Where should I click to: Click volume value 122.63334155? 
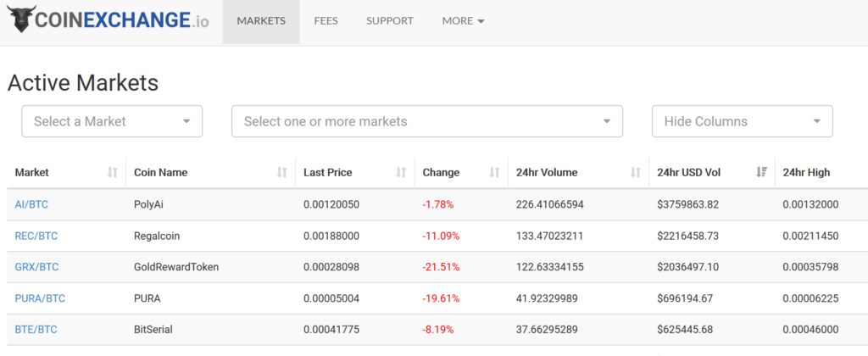coord(549,267)
